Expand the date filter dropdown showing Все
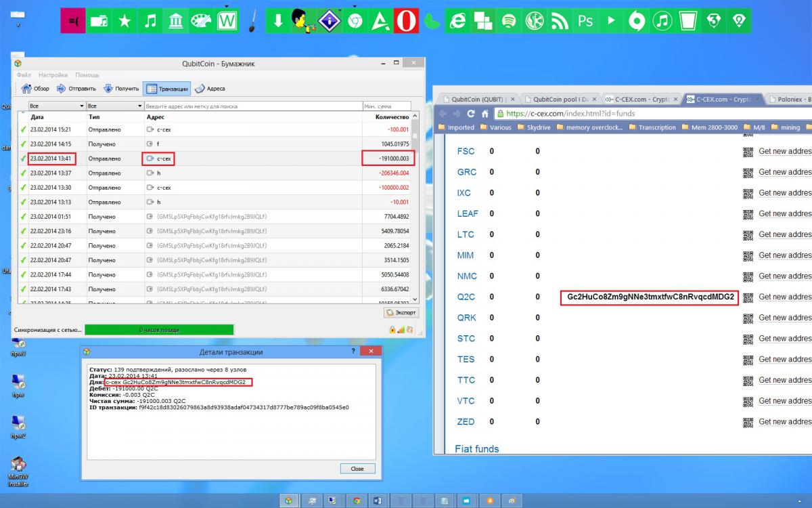The image size is (812, 508). click(x=57, y=106)
